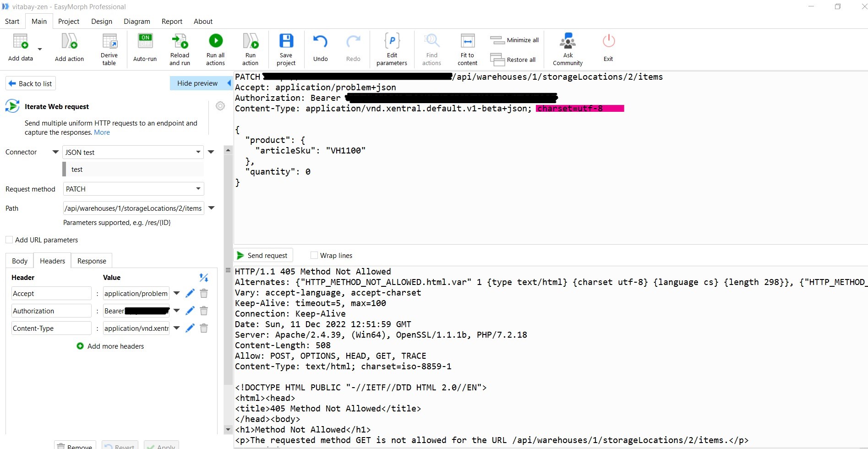This screenshot has width=868, height=449.
Task: Open the Request method PATCH dropdown
Action: pyautogui.click(x=133, y=189)
